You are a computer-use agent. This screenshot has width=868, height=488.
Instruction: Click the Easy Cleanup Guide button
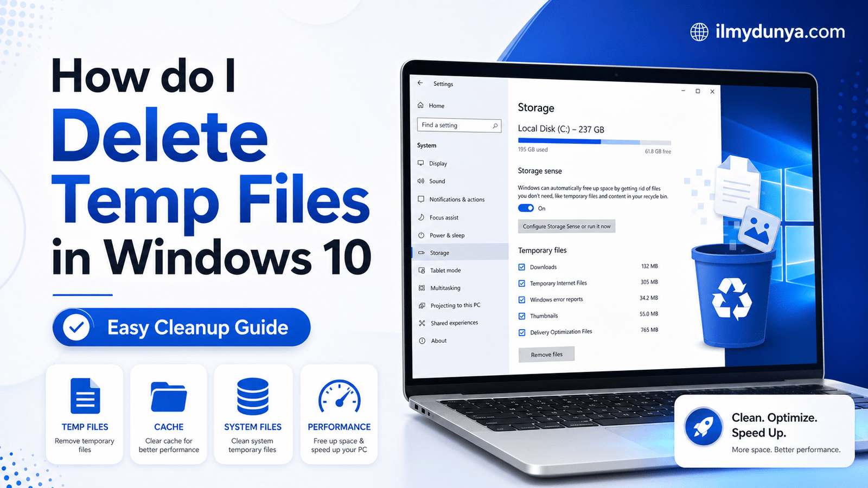coord(181,327)
